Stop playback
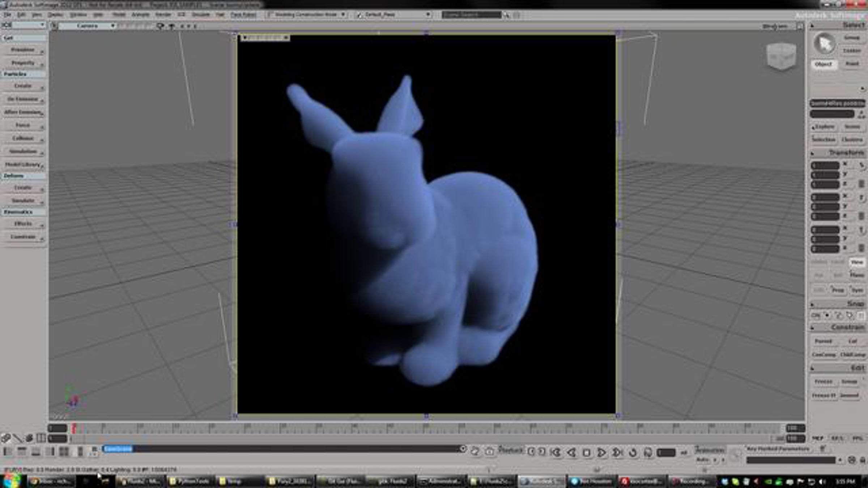This screenshot has height=488, width=868. click(x=587, y=452)
